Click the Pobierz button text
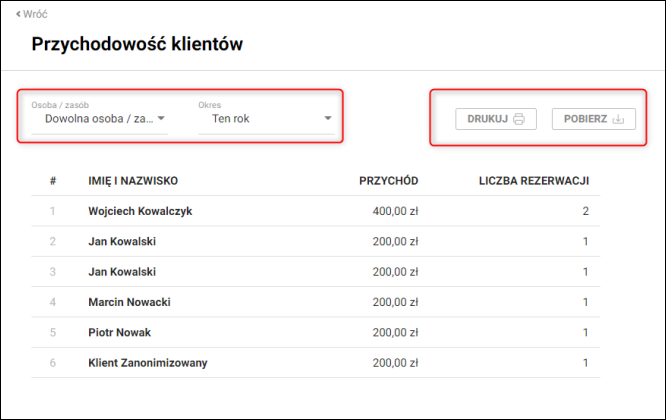Image resolution: width=666 pixels, height=420 pixels. click(x=585, y=119)
